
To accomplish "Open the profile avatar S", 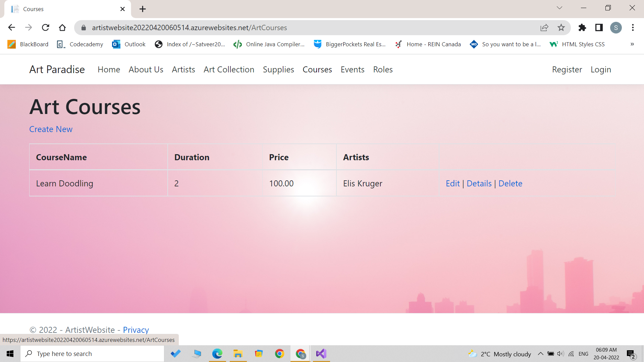I will [616, 27].
